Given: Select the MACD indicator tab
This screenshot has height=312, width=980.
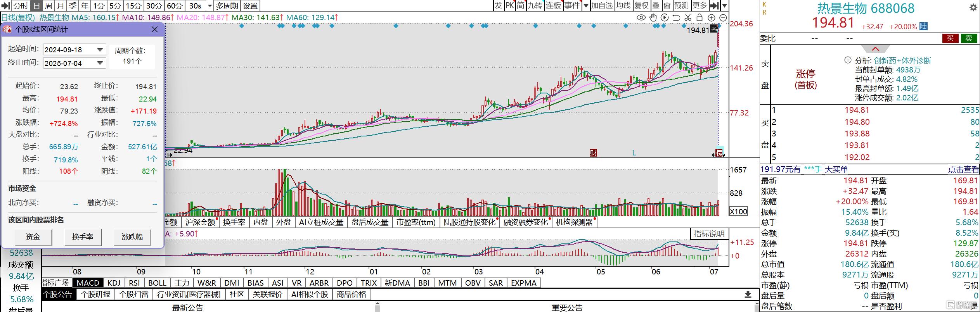Looking at the screenshot, I should point(88,283).
